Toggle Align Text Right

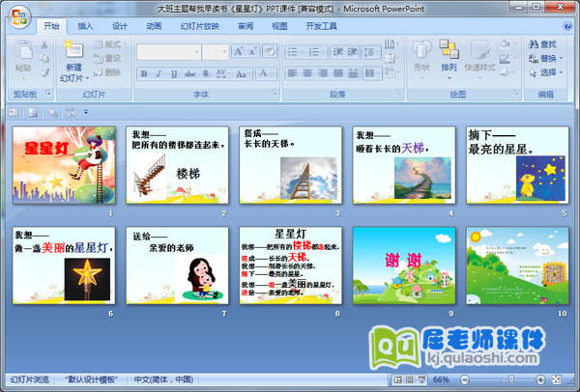coord(323,73)
